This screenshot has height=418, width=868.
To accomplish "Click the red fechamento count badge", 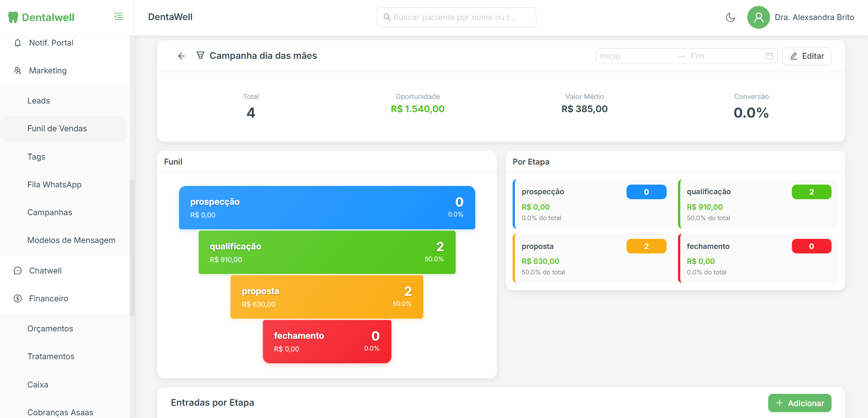I will coord(812,246).
